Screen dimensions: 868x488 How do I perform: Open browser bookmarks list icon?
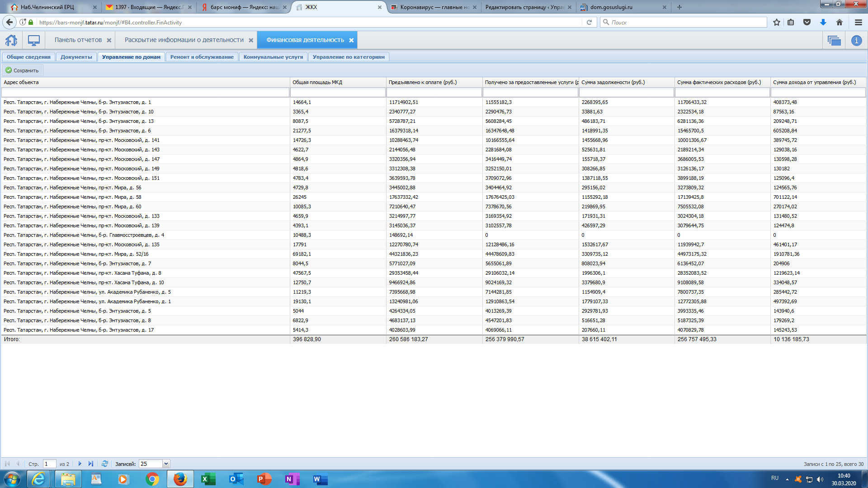tap(791, 22)
